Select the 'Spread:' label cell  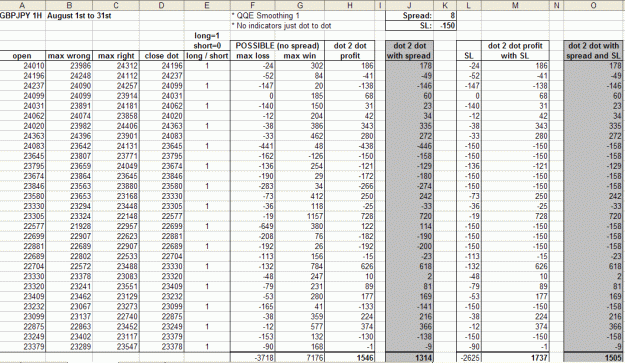point(409,16)
